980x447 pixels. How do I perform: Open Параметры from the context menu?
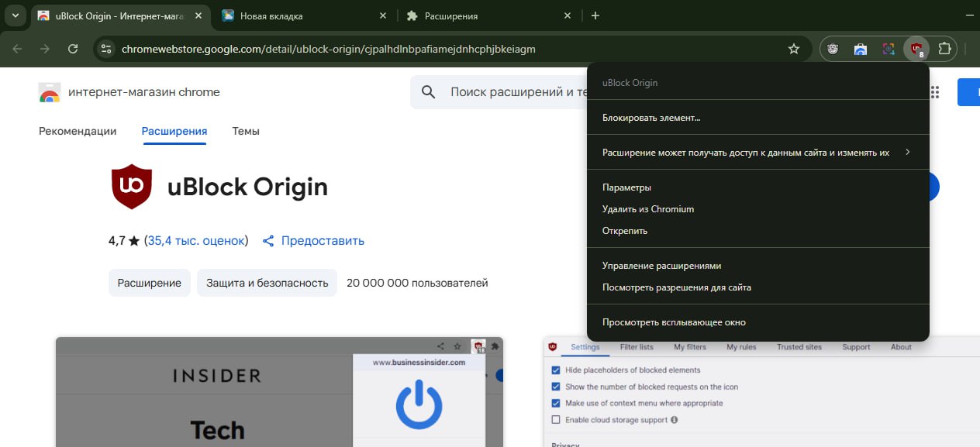tap(757, 187)
